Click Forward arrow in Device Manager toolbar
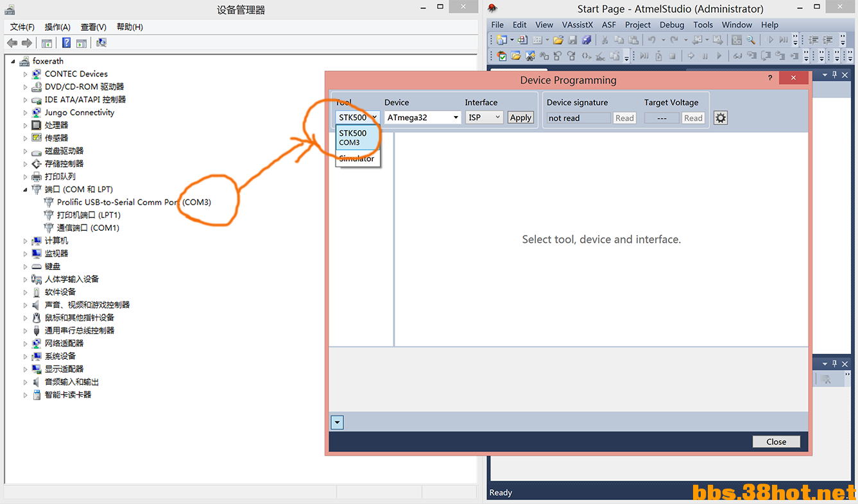Screen dimensions: 858x504 click(x=26, y=43)
